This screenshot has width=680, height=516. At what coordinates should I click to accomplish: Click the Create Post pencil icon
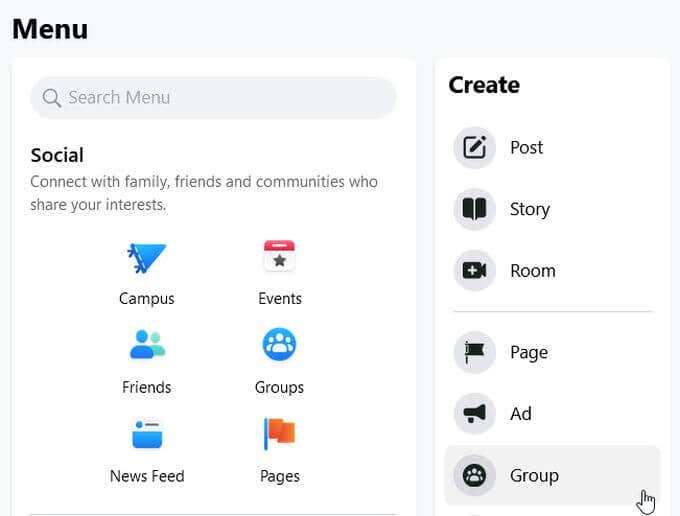pyautogui.click(x=475, y=148)
